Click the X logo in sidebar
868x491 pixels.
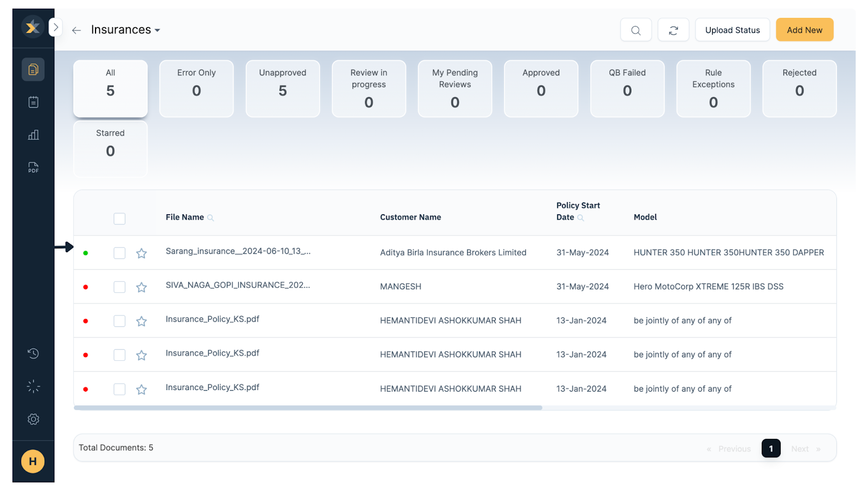click(33, 27)
